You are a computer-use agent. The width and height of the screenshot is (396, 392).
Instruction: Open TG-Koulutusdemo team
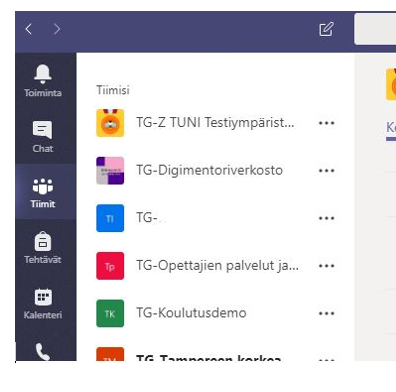pyautogui.click(x=191, y=313)
